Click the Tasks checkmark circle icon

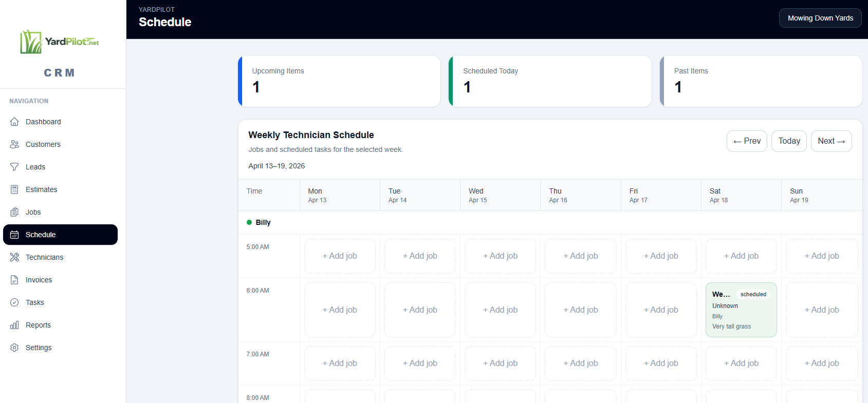14,302
